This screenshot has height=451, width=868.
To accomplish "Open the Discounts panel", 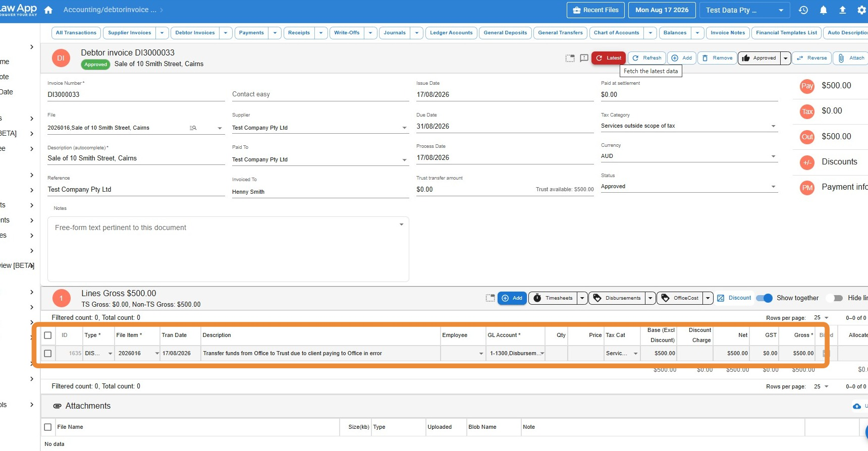I will [830, 162].
